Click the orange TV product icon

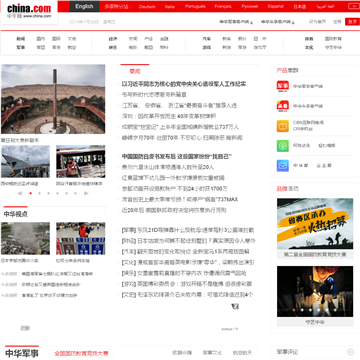[x=283, y=126]
